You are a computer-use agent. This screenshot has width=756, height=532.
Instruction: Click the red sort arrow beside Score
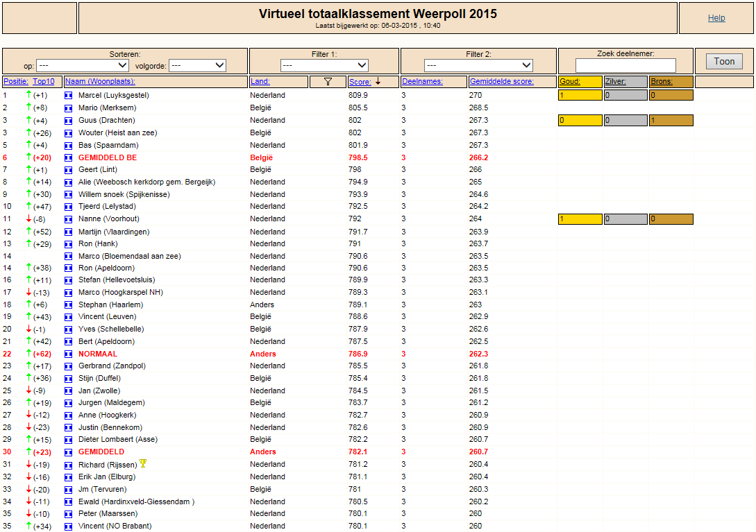[378, 81]
